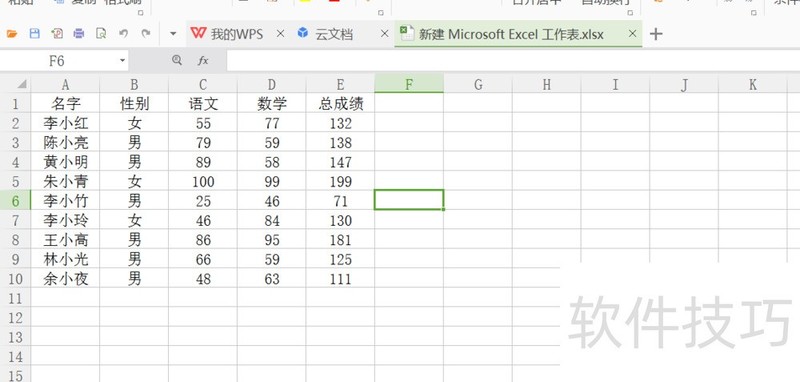Screen dimensions: 800x382
Task: Click the 总成绩 header cell
Action: (x=340, y=104)
